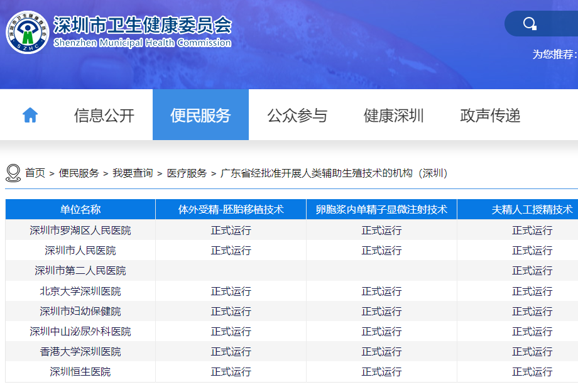Click 体外受精 status for 深圳恒生医院
The height and width of the screenshot is (392, 578).
point(231,372)
